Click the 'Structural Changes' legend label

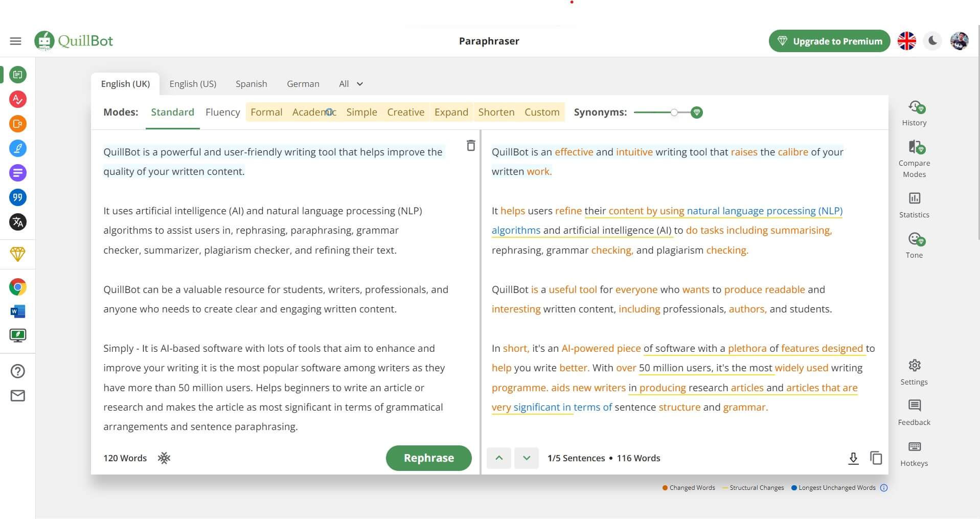[x=757, y=488]
